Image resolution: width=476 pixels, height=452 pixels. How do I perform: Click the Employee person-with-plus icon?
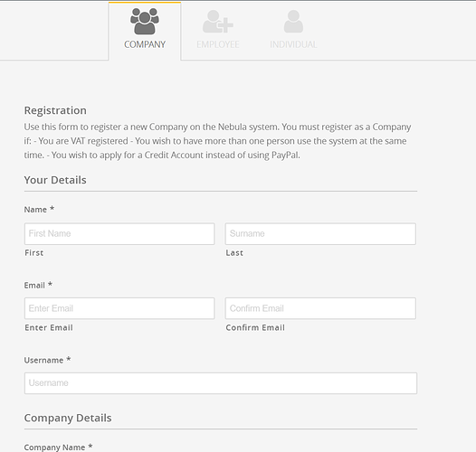[218, 22]
